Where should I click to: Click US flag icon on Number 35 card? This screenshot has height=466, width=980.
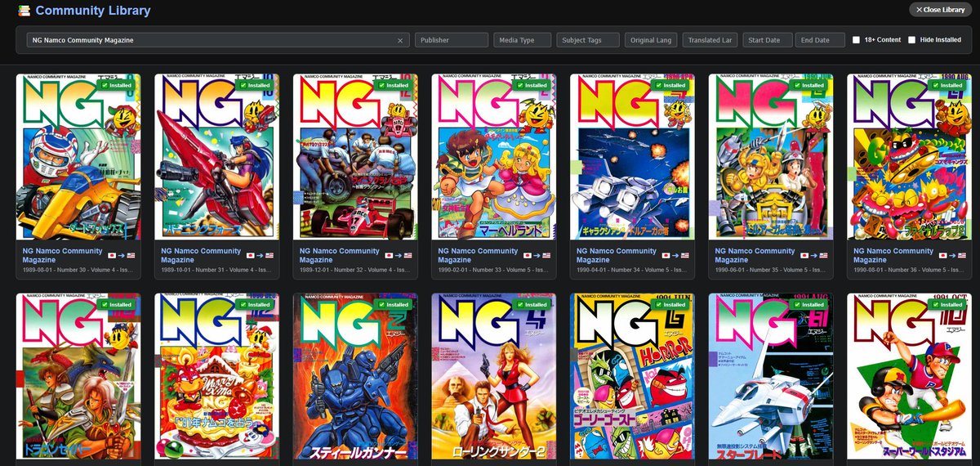(x=823, y=256)
